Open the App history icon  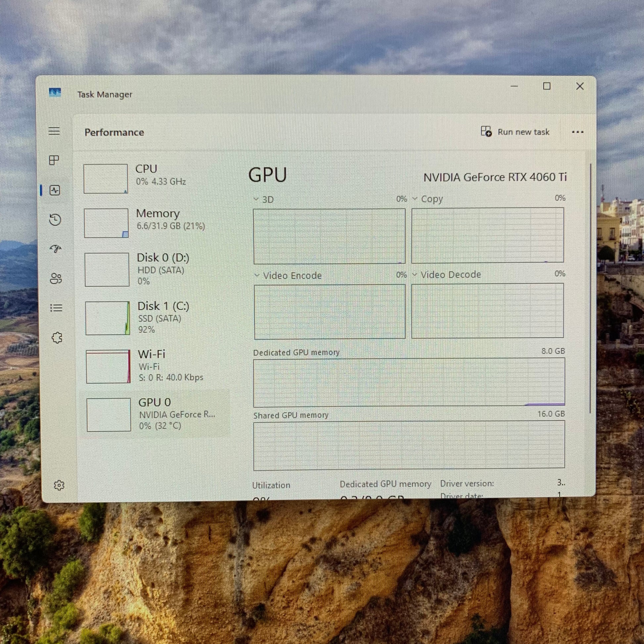55,220
